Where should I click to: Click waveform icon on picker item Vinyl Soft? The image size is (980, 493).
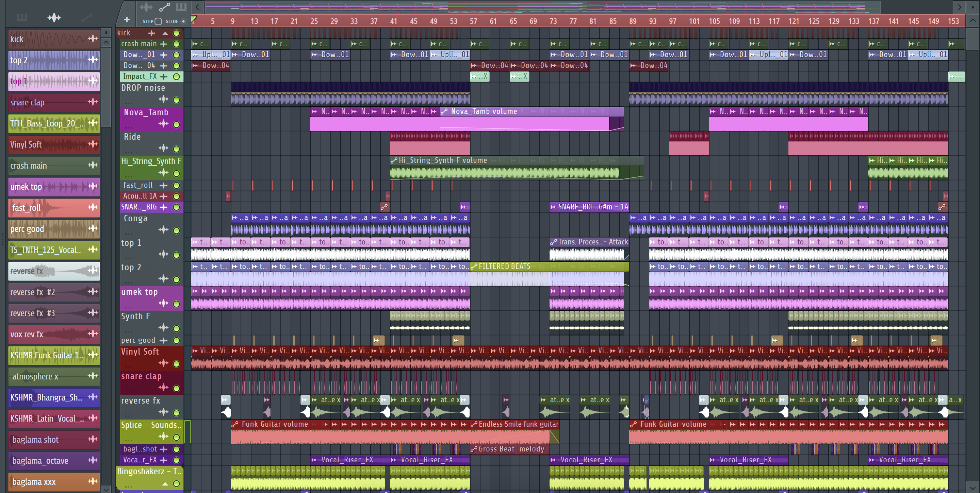[93, 144]
